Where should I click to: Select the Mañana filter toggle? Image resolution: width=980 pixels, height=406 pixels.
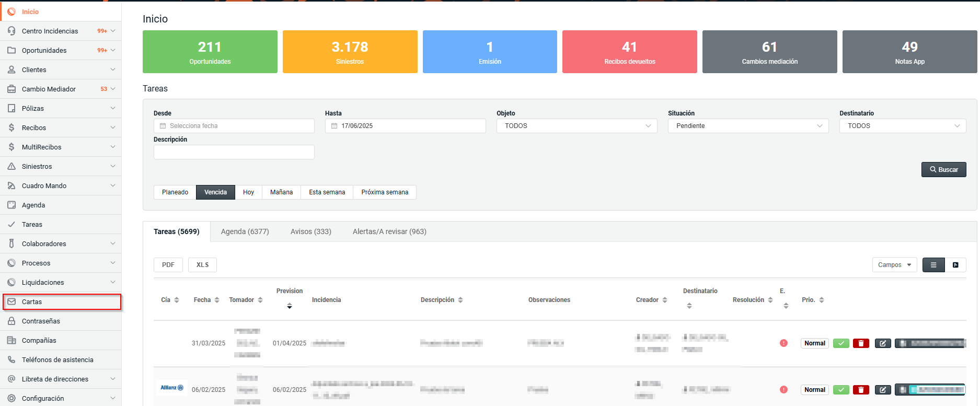(x=281, y=192)
